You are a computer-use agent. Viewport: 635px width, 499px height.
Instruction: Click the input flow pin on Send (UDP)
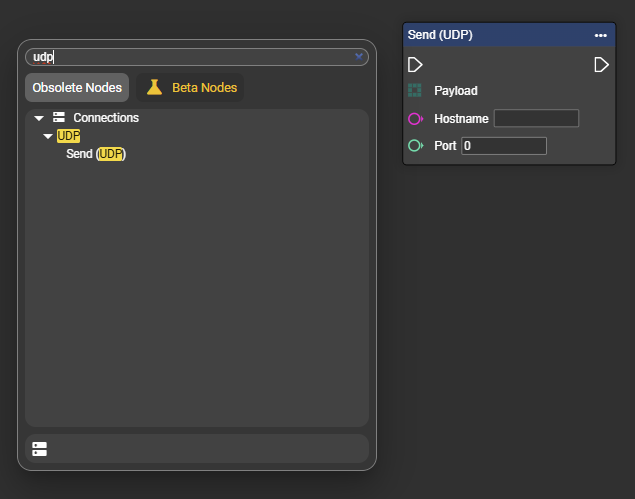[x=415, y=65]
